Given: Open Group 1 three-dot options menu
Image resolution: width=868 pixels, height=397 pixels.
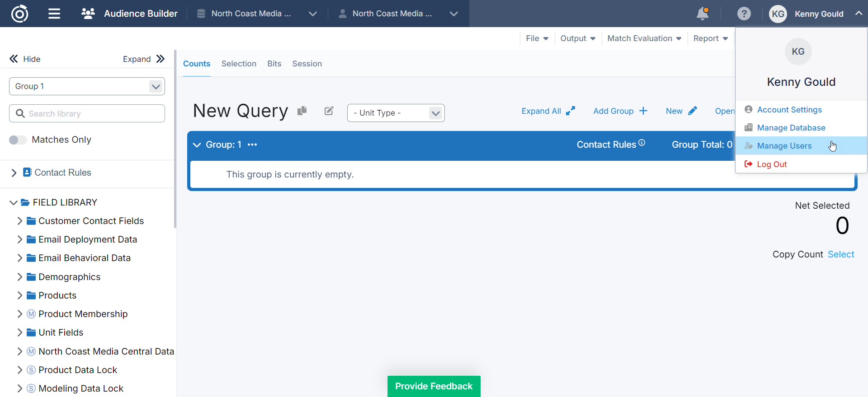Looking at the screenshot, I should pyautogui.click(x=252, y=145).
